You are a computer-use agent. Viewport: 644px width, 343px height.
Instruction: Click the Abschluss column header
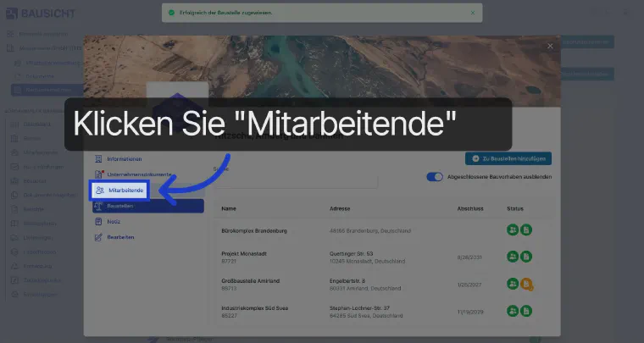pyautogui.click(x=470, y=208)
